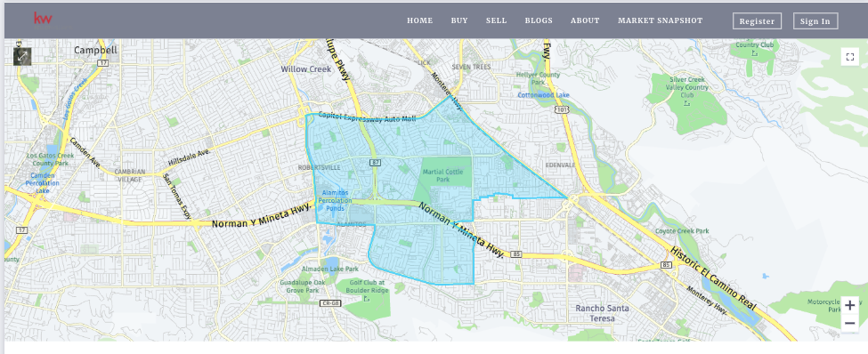Open MARKET SNAPSHOT page
Screen dimensions: 868x354
tap(661, 20)
